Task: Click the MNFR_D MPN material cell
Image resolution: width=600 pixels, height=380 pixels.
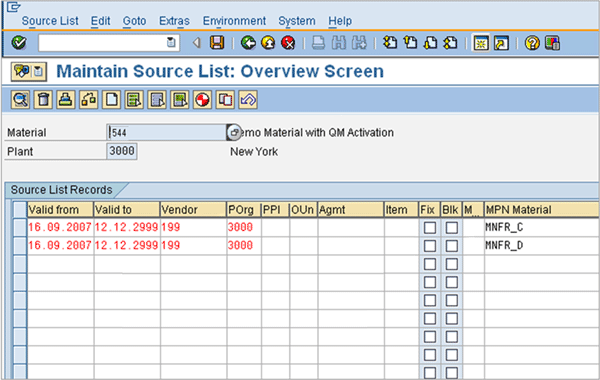Action: point(541,245)
